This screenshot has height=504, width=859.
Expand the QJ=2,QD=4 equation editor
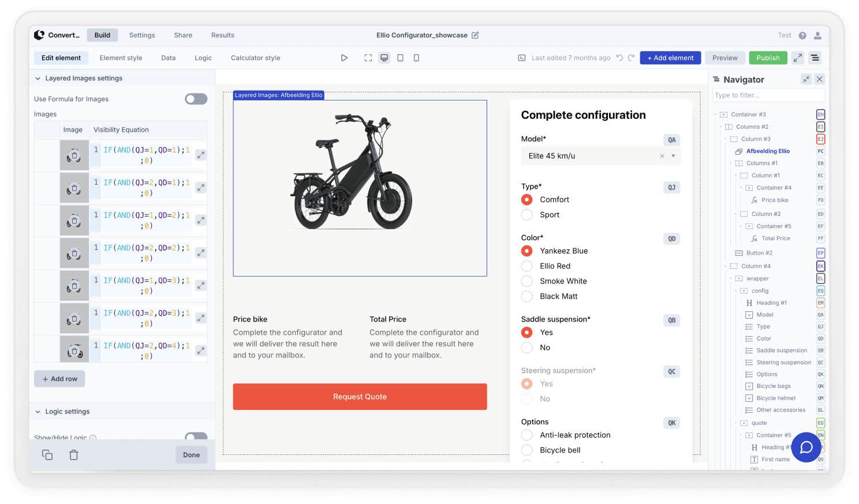coord(201,350)
